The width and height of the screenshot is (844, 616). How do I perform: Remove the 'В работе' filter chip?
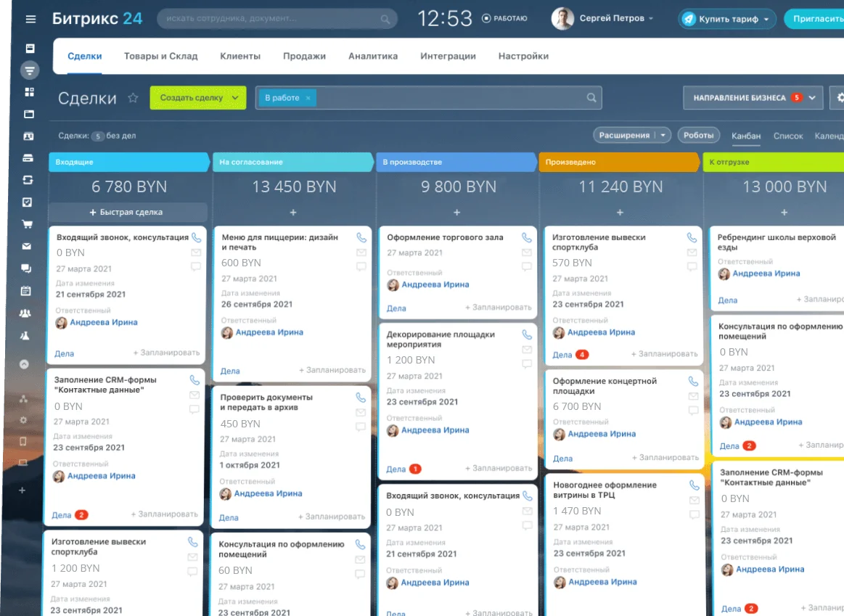tap(308, 98)
